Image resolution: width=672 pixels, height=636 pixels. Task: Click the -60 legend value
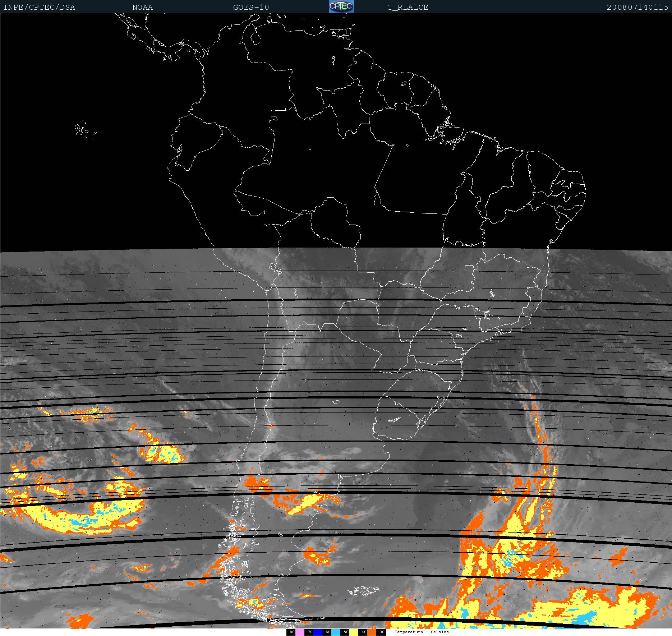point(327,632)
